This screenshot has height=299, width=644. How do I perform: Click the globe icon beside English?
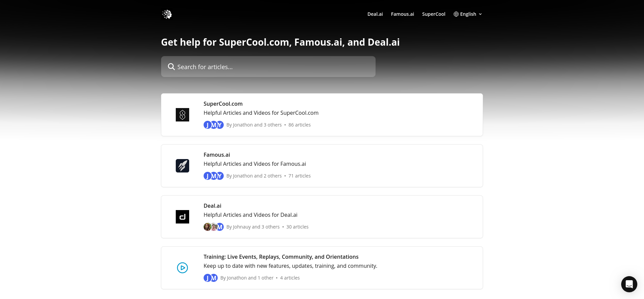click(x=456, y=14)
